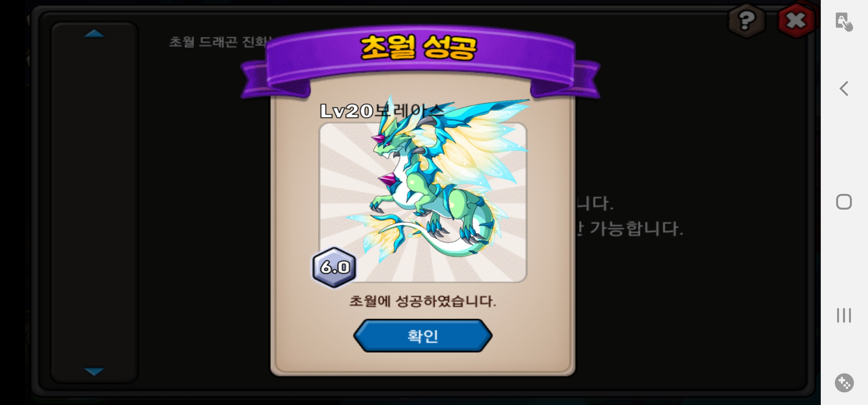Tap the empty dark list panel on left
The image size is (868, 405).
[94, 202]
